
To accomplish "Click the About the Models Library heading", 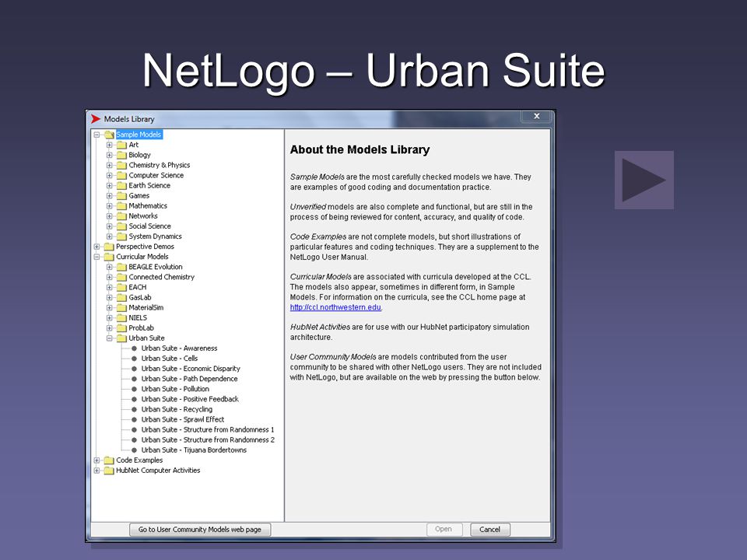I will click(359, 149).
